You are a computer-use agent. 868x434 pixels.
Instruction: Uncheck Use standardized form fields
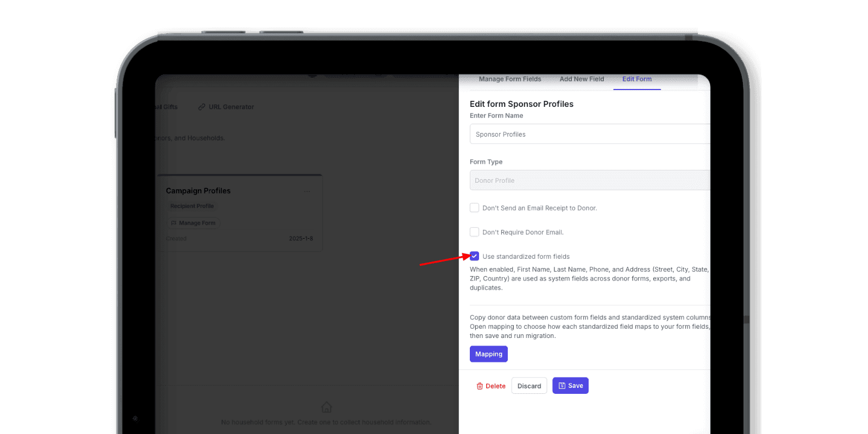tap(474, 256)
